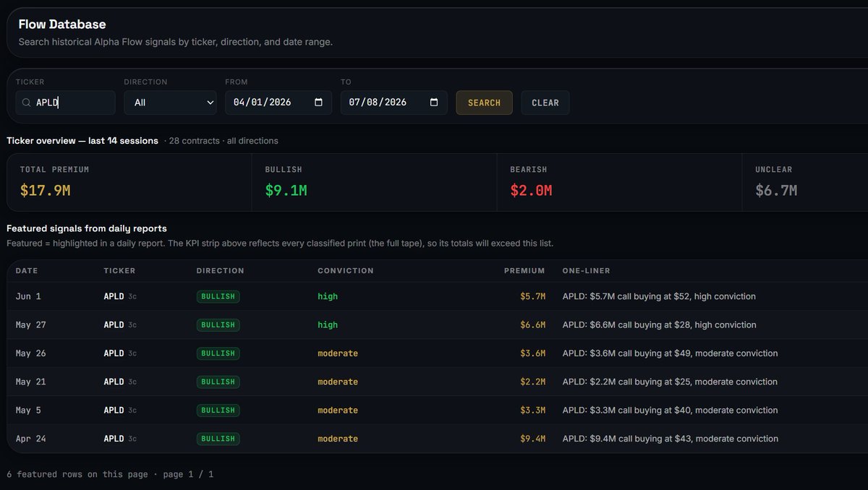Image resolution: width=868 pixels, height=490 pixels.
Task: Click the search magnifier icon in ticker field
Action: pos(26,103)
